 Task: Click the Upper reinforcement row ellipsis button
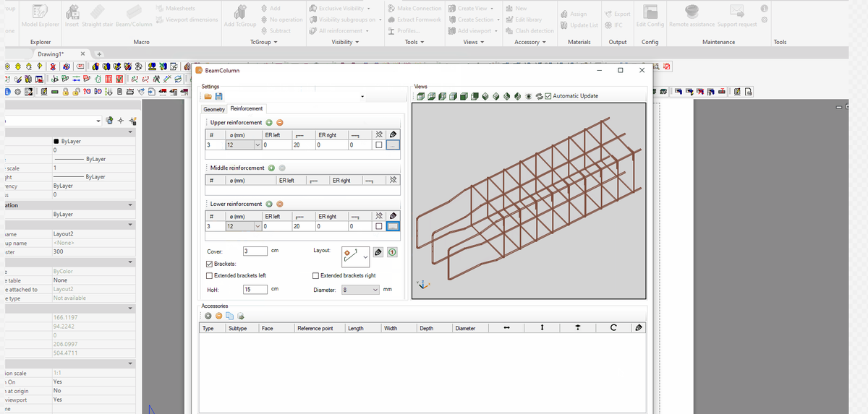tap(392, 145)
